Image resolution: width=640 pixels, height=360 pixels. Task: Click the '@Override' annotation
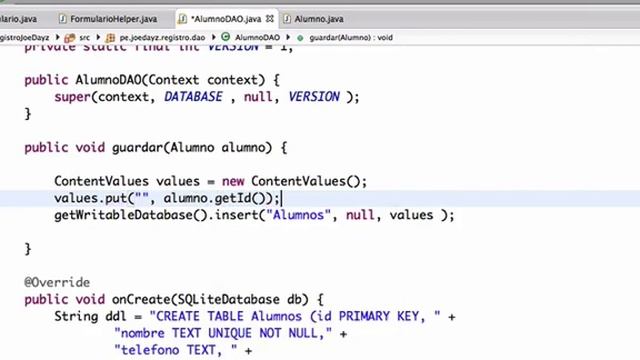(57, 282)
